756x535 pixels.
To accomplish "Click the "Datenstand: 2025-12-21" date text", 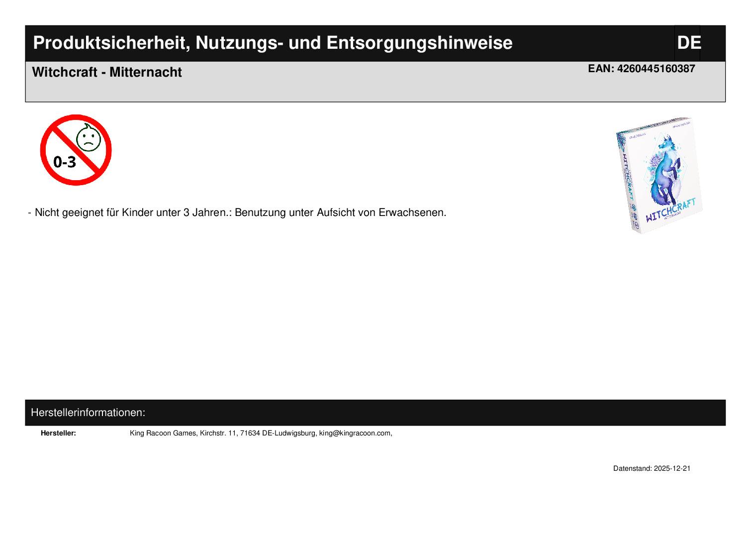I will pos(652,468).
